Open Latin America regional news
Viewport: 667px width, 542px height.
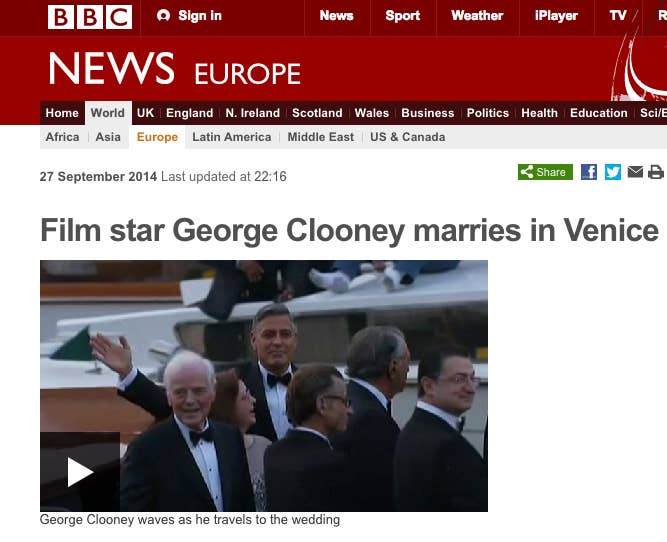point(231,137)
